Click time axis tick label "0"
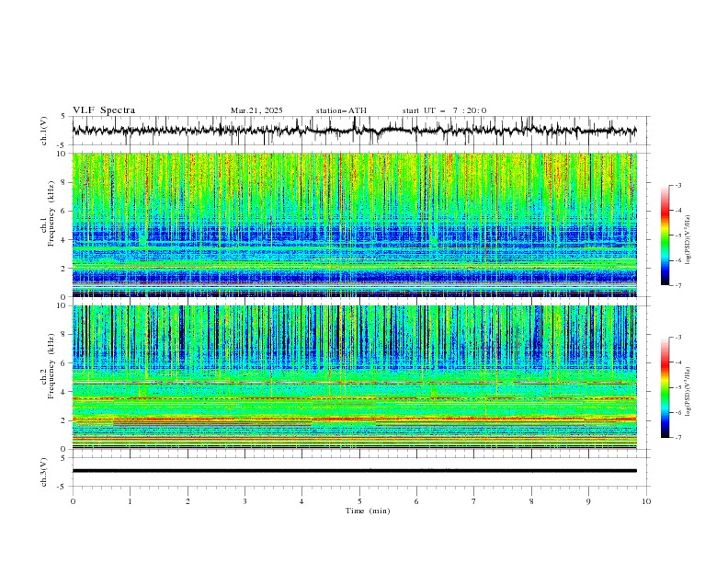 73,501
